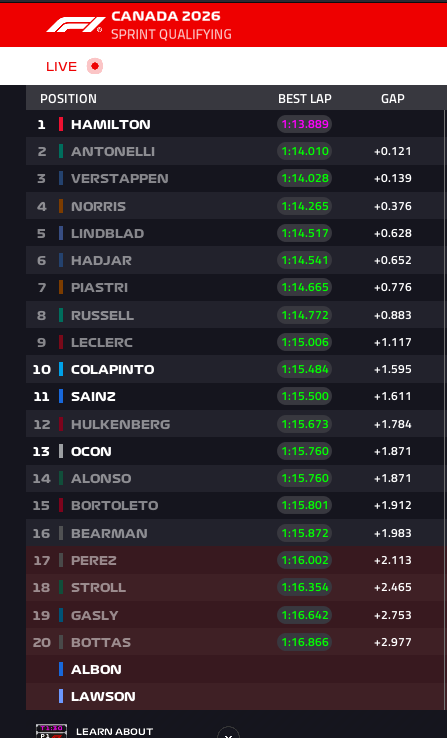
Task: Select Albon's row without a lap time
Action: (235, 669)
